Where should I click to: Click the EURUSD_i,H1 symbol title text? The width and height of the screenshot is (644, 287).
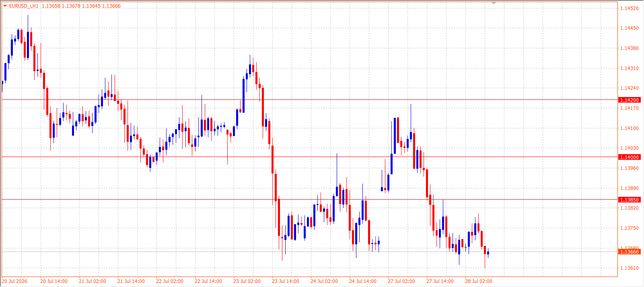(24, 6)
